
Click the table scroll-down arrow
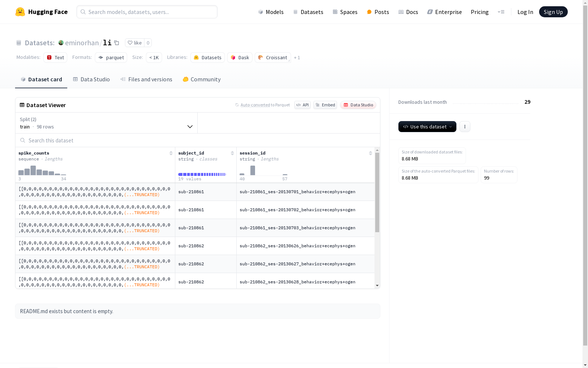[x=377, y=286]
